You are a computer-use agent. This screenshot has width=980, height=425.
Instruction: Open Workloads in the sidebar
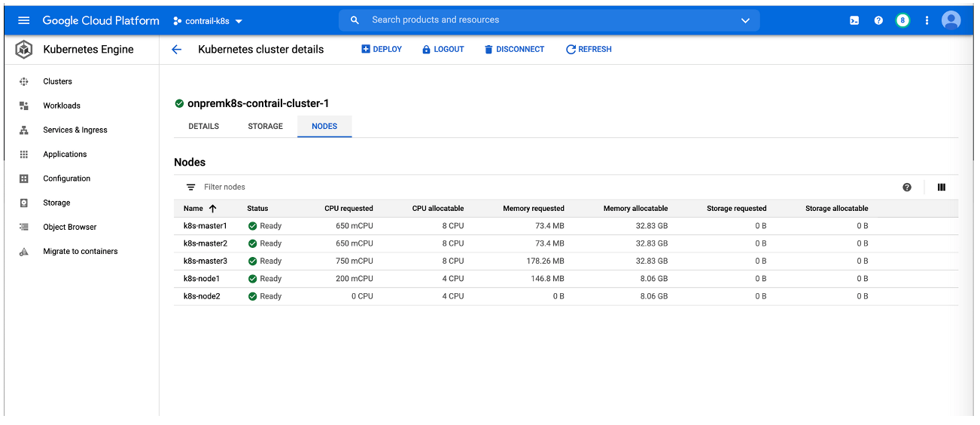click(x=62, y=105)
